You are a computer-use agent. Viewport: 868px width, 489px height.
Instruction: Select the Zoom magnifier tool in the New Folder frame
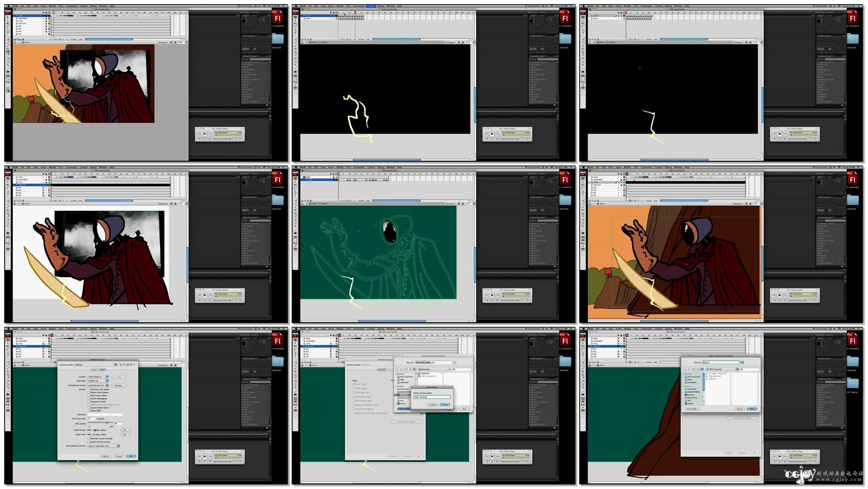point(295,388)
